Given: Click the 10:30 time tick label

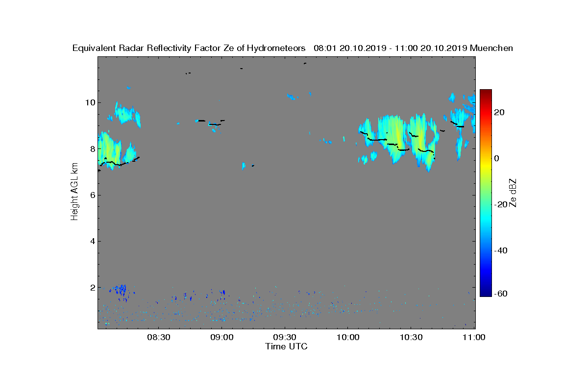Looking at the screenshot, I should click(x=411, y=337).
